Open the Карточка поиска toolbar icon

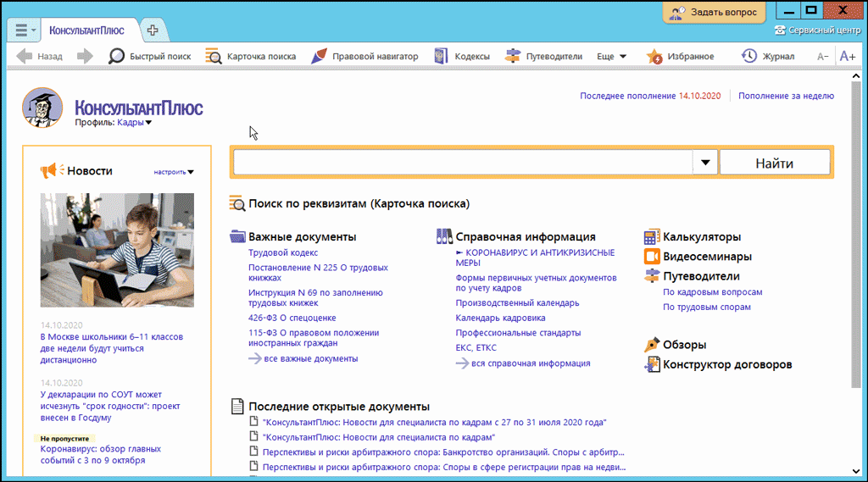click(213, 56)
